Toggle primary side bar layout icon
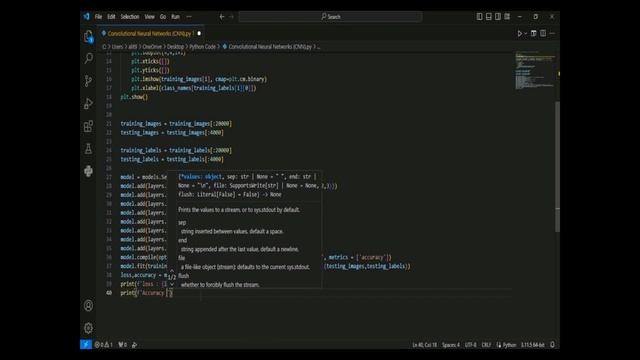The image size is (640, 360). (480, 17)
